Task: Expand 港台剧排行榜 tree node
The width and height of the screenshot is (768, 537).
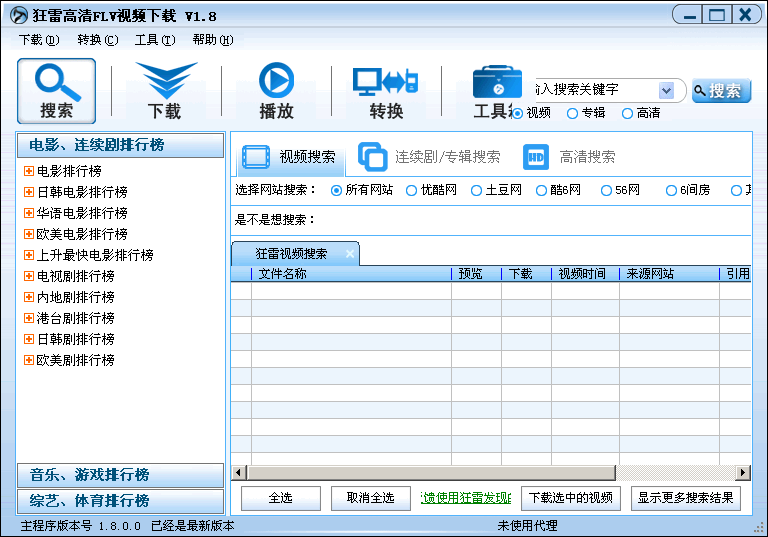Action: (29, 318)
